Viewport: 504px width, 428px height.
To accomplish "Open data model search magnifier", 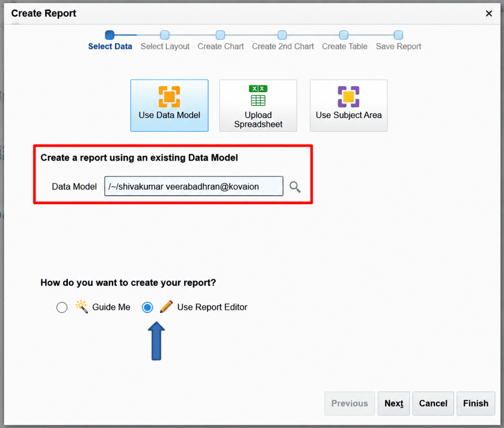I will [x=295, y=187].
